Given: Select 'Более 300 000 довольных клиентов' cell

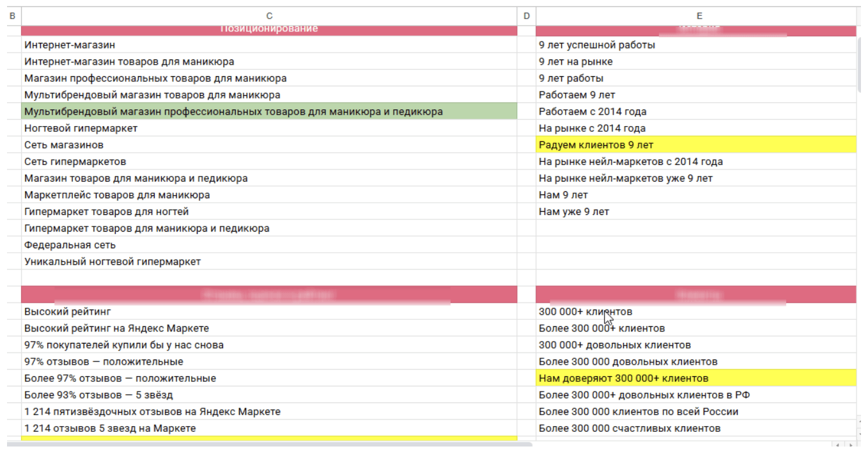Looking at the screenshot, I should [x=696, y=361].
